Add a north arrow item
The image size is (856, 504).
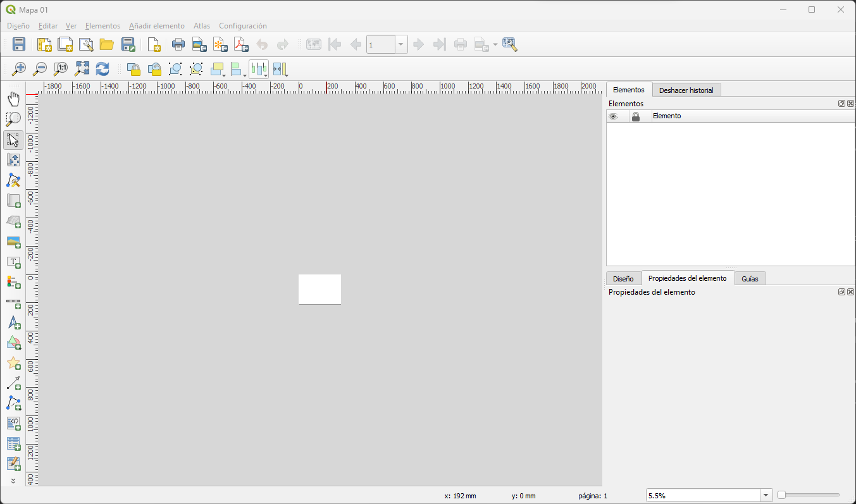point(13,323)
